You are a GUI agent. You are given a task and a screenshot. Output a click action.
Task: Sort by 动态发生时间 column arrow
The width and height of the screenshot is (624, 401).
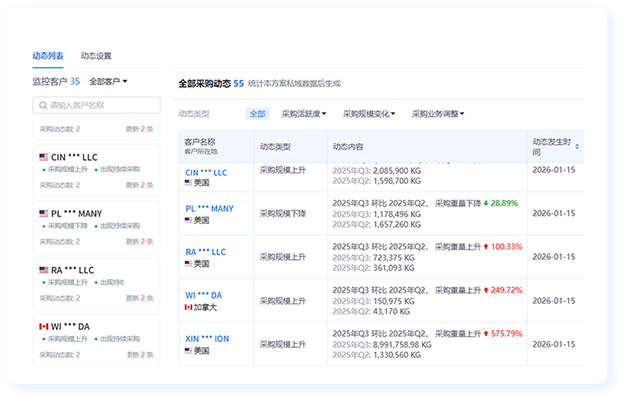pos(577,146)
